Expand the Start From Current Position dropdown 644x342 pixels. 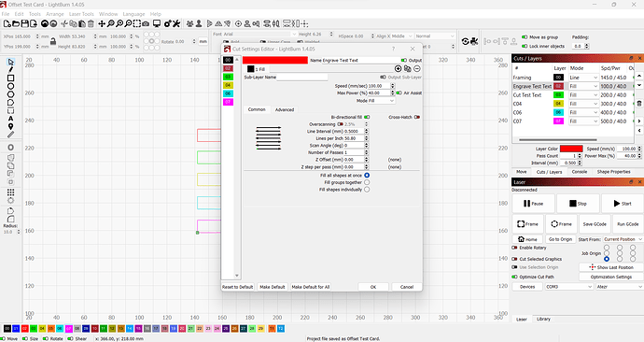pos(623,239)
